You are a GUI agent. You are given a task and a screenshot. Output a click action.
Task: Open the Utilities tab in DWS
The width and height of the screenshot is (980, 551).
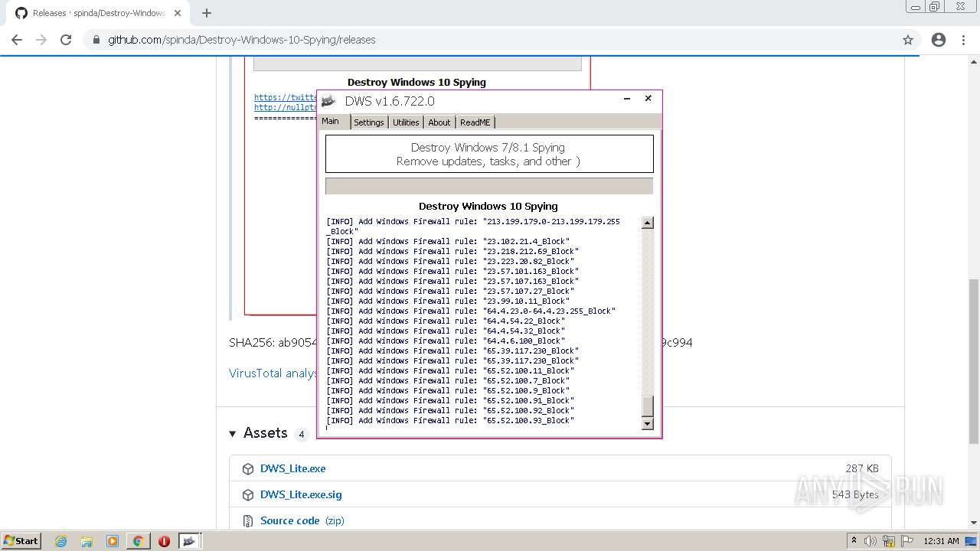click(406, 122)
